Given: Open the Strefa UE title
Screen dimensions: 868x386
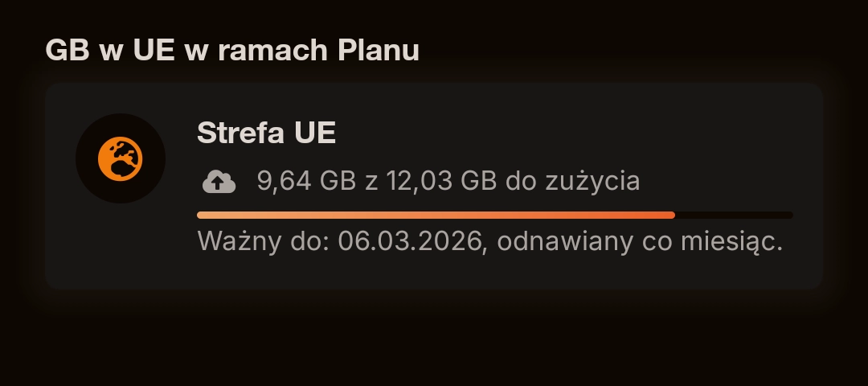Looking at the screenshot, I should 266,133.
